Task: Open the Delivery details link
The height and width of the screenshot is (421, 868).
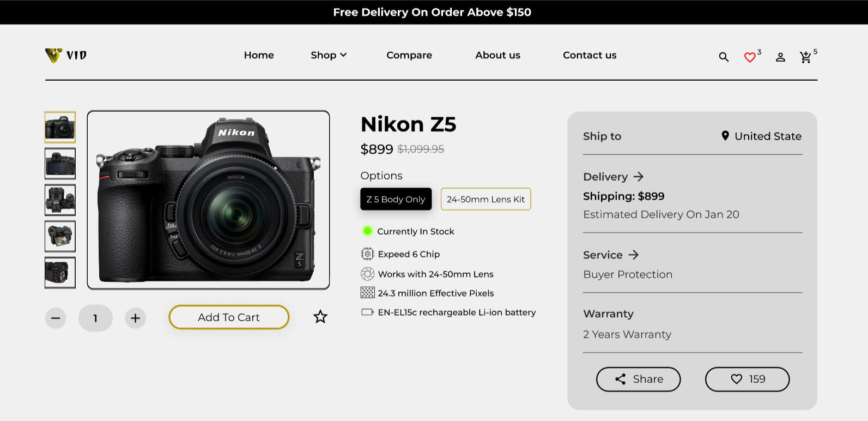Action: coord(614,177)
